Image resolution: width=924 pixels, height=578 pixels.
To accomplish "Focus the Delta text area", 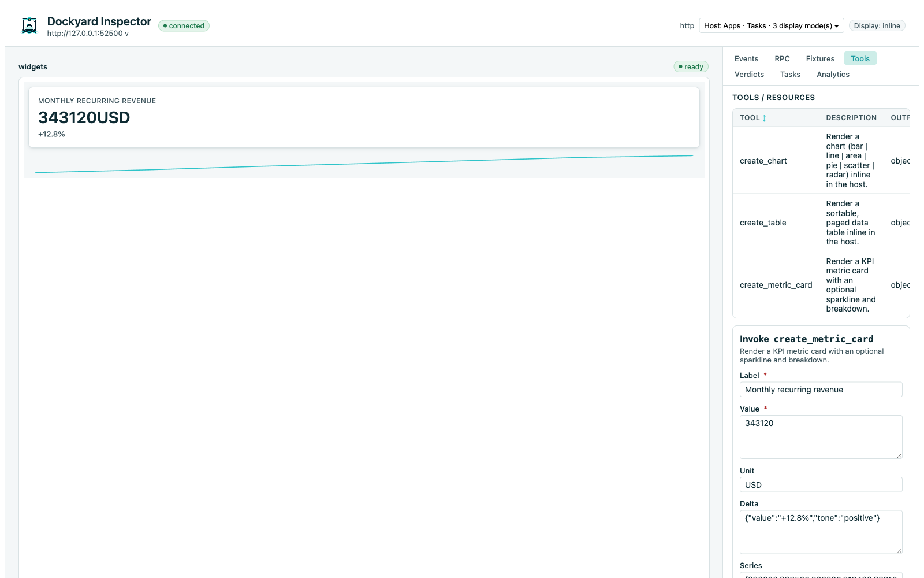I will [821, 532].
